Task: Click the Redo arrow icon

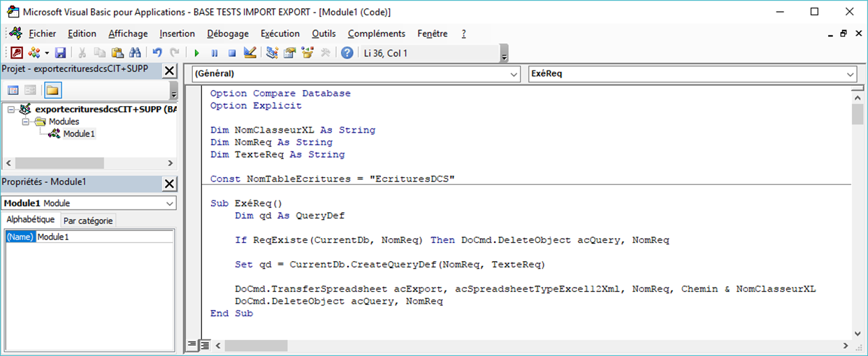Action: [175, 52]
